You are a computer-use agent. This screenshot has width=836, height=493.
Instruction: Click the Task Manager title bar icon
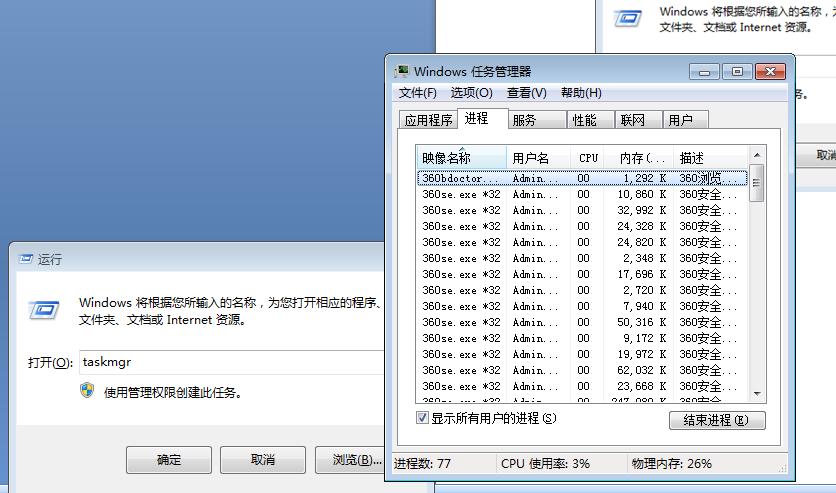pyautogui.click(x=401, y=71)
